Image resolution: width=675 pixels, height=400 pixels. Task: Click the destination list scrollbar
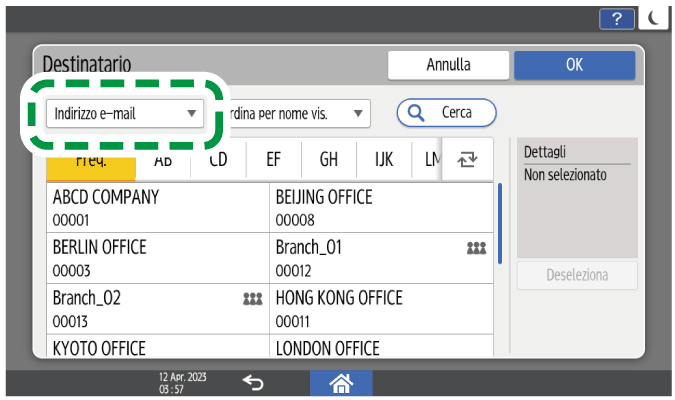500,222
